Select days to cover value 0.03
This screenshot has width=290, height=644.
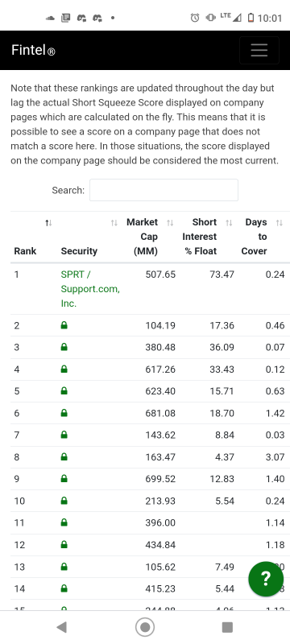tap(275, 435)
